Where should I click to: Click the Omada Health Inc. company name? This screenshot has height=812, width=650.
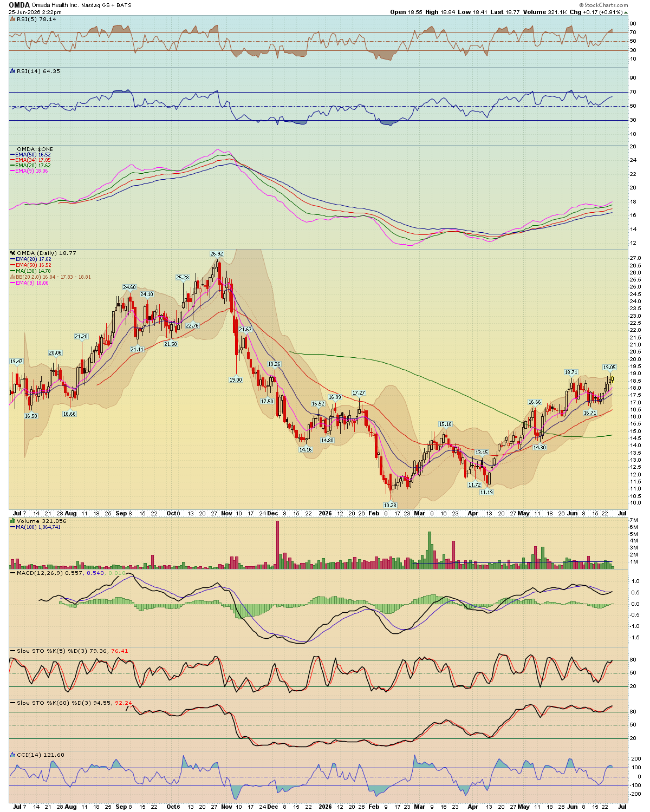coord(55,5)
